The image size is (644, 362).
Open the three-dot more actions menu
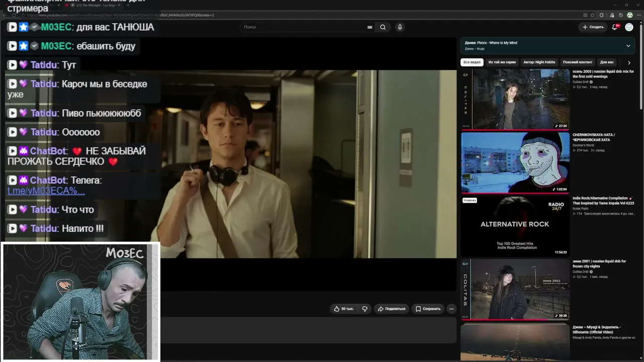click(451, 309)
